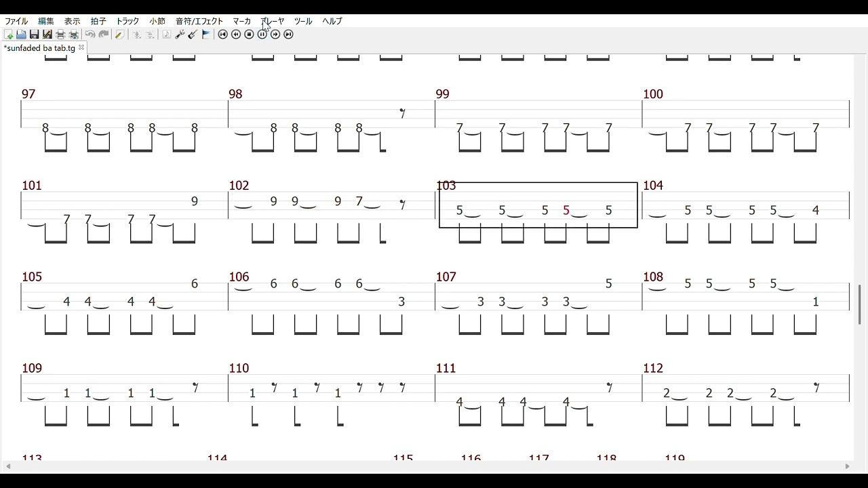The image size is (868, 488).
Task: Open the ヘルプ menu
Action: tap(332, 21)
